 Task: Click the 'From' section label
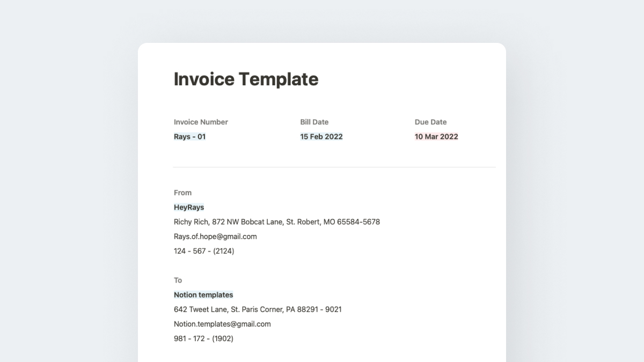(x=182, y=193)
